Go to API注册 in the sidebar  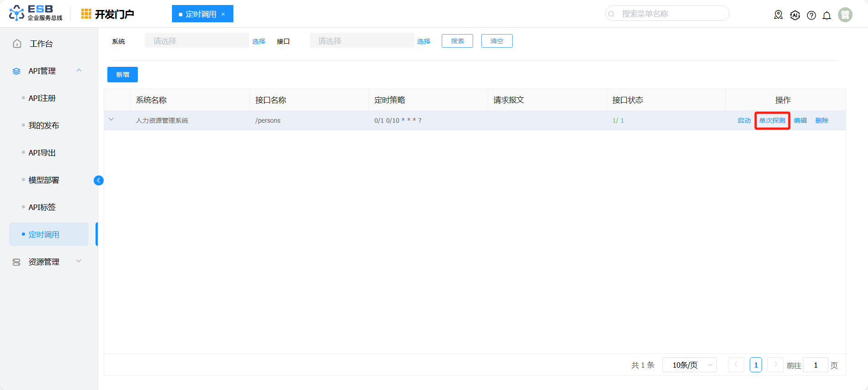click(x=42, y=98)
